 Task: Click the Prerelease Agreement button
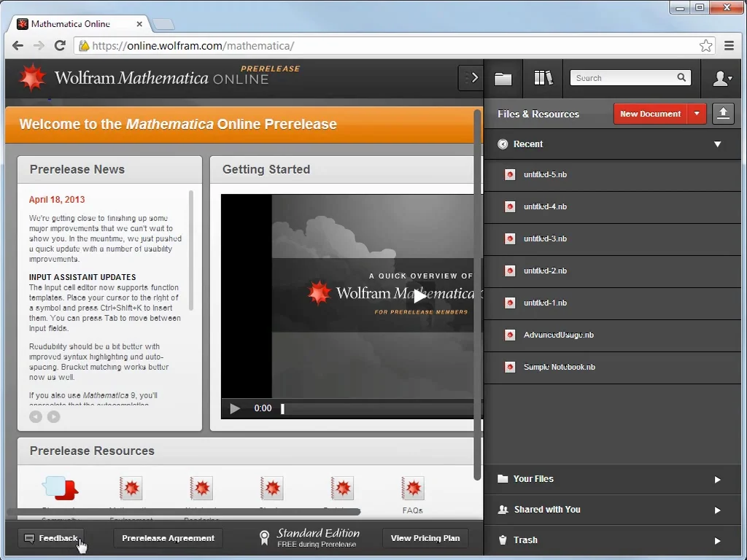click(168, 538)
